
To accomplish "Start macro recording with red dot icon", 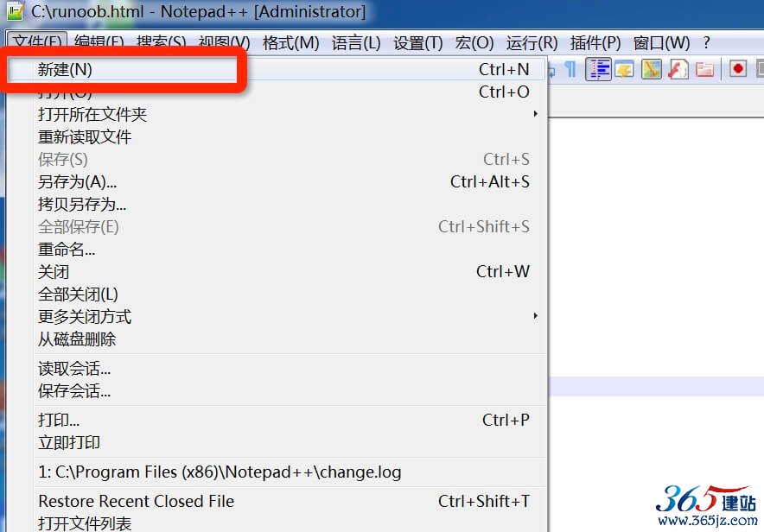I will coord(738,68).
